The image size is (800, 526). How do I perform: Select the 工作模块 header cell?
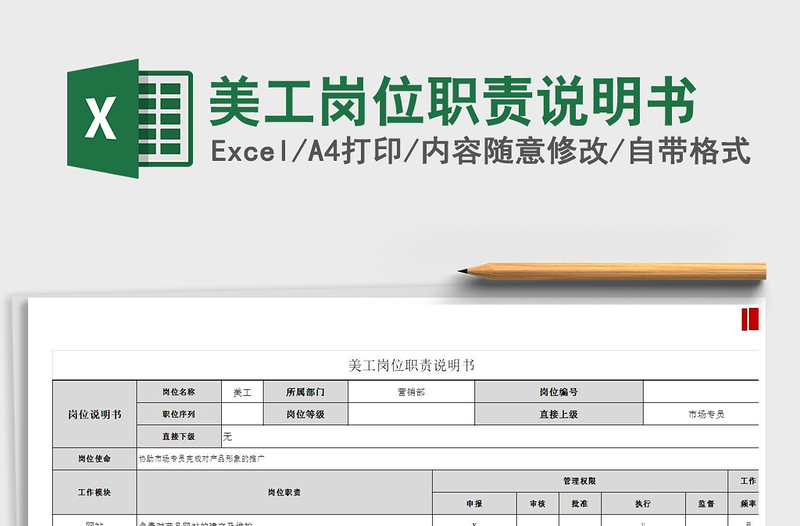(x=95, y=492)
